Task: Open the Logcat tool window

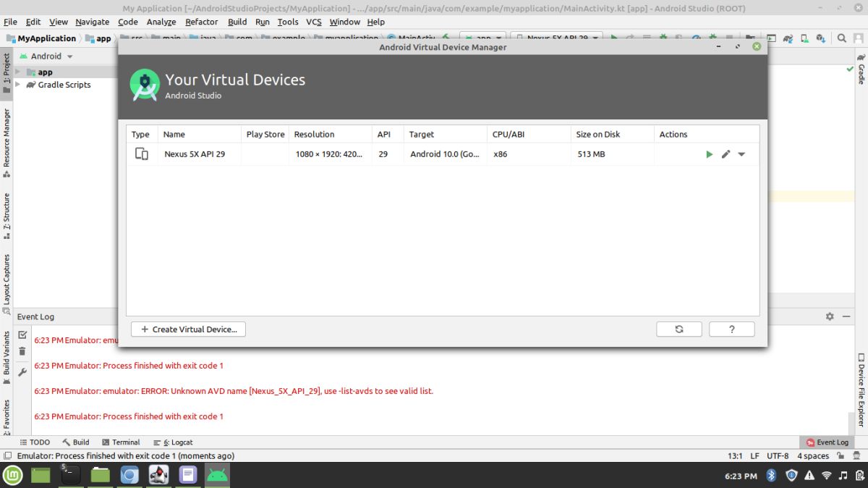Action: point(173,442)
